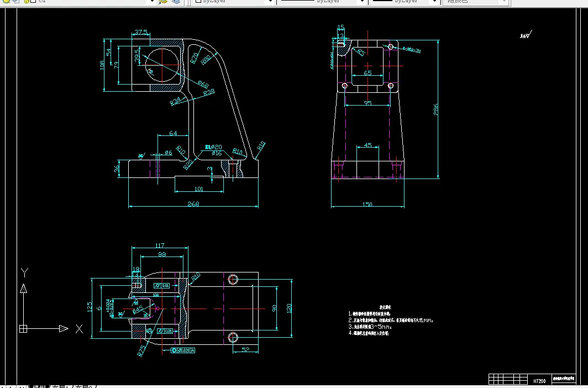Viewport: 588px width, 388px height.
Task: Select the 36 base height dimension
Action: (x=117, y=169)
